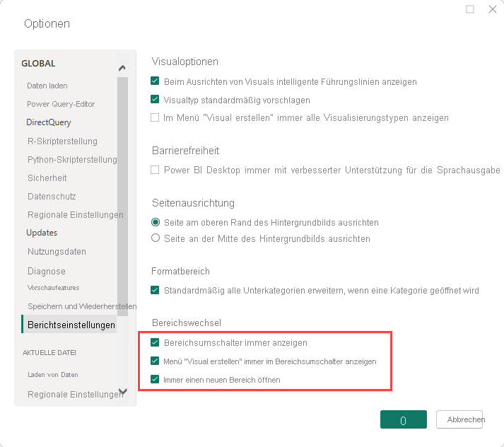Toggle smart guides checkbox 'Beim Ausrichten von Visuals'

coord(155,81)
